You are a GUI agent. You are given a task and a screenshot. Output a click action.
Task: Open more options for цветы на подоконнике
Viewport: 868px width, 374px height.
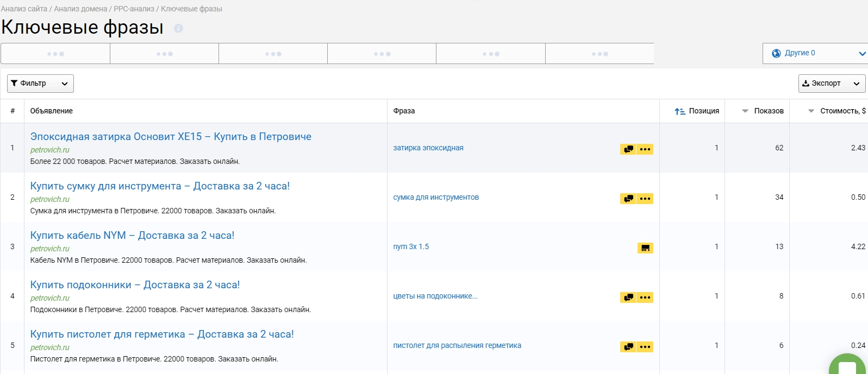[x=645, y=297]
